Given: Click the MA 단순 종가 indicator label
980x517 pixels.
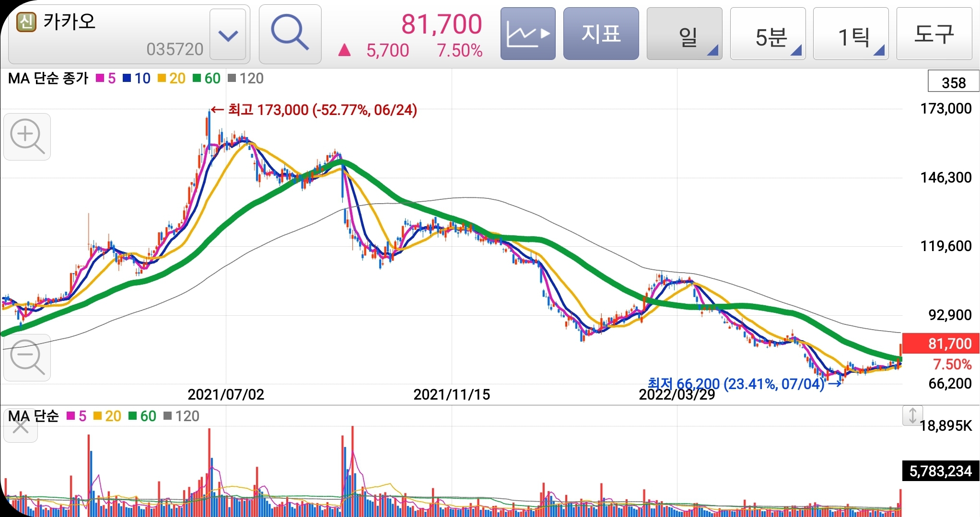Looking at the screenshot, I should tap(48, 78).
